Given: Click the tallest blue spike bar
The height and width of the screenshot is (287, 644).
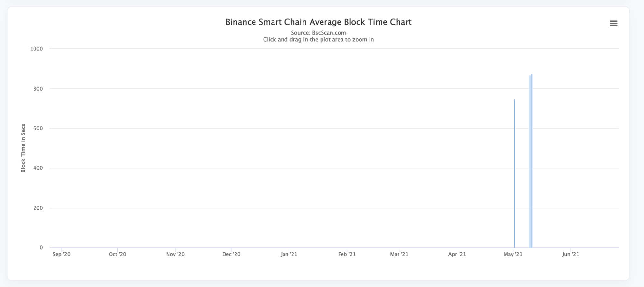Looking at the screenshot, I should (x=532, y=161).
